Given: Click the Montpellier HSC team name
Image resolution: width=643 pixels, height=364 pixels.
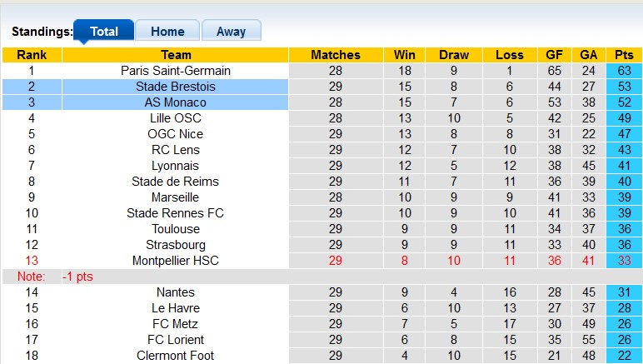Looking at the screenshot, I should (175, 261).
